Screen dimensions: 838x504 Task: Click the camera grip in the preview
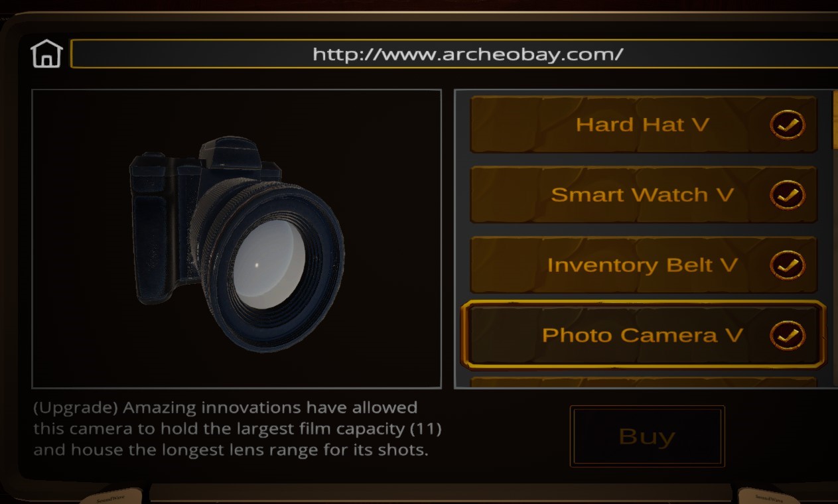(155, 239)
